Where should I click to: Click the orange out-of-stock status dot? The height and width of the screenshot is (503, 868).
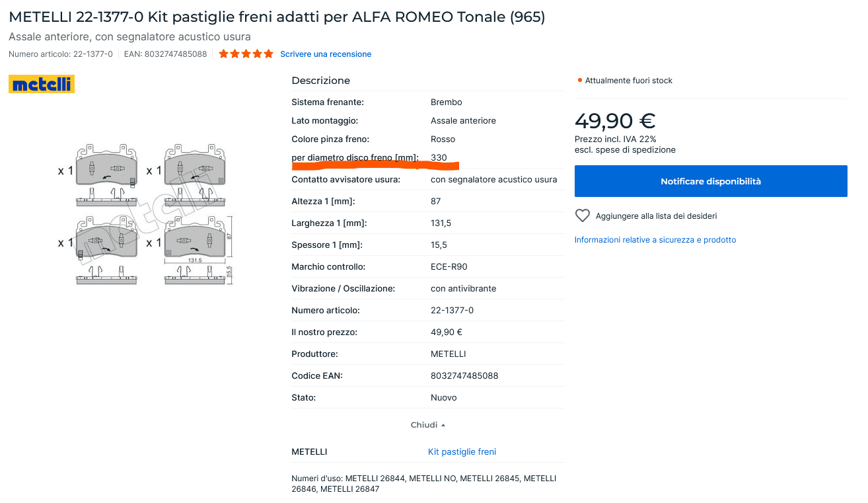[579, 81]
